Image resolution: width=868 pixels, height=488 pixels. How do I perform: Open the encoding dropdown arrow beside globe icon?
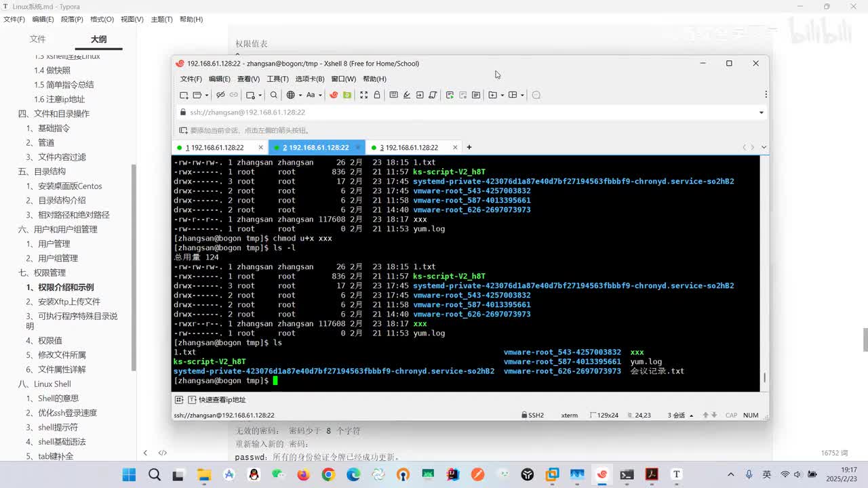point(300,95)
